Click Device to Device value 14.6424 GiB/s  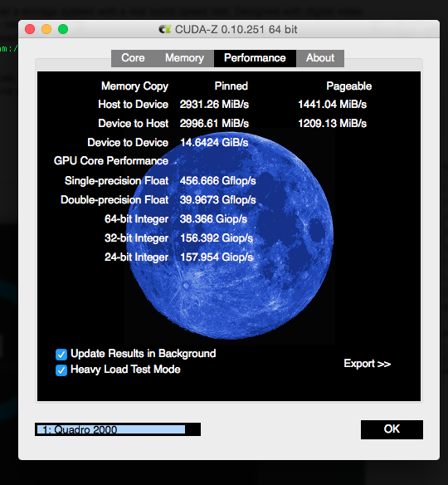pos(214,143)
